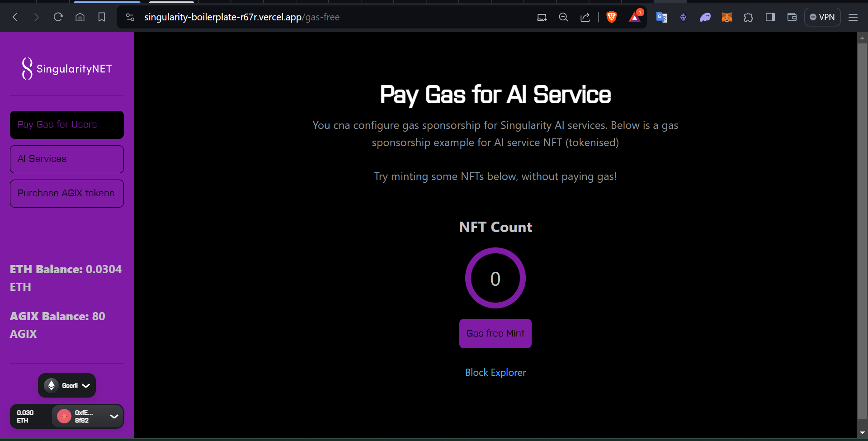Open the browser hamburger main menu
The image size is (868, 441).
(x=853, y=17)
